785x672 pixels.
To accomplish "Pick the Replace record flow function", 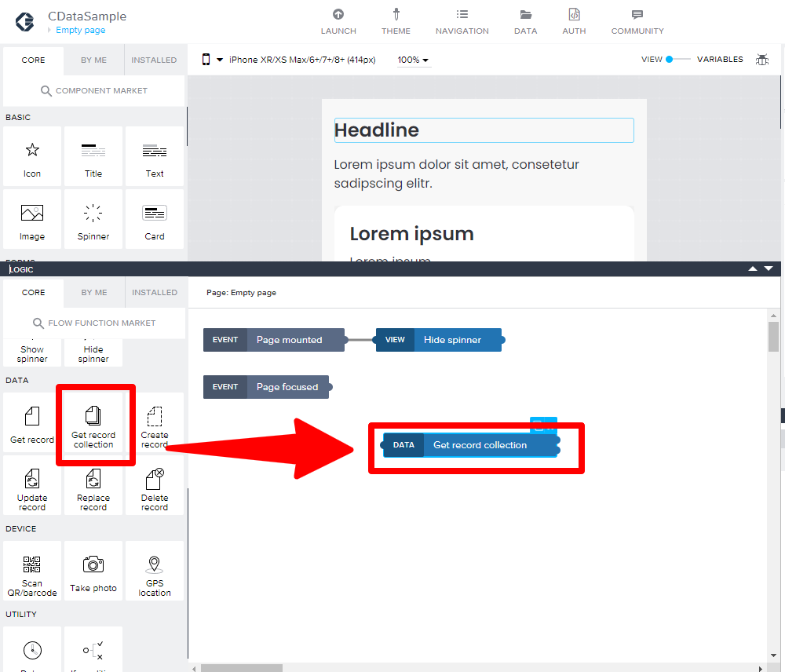I will pos(93,485).
